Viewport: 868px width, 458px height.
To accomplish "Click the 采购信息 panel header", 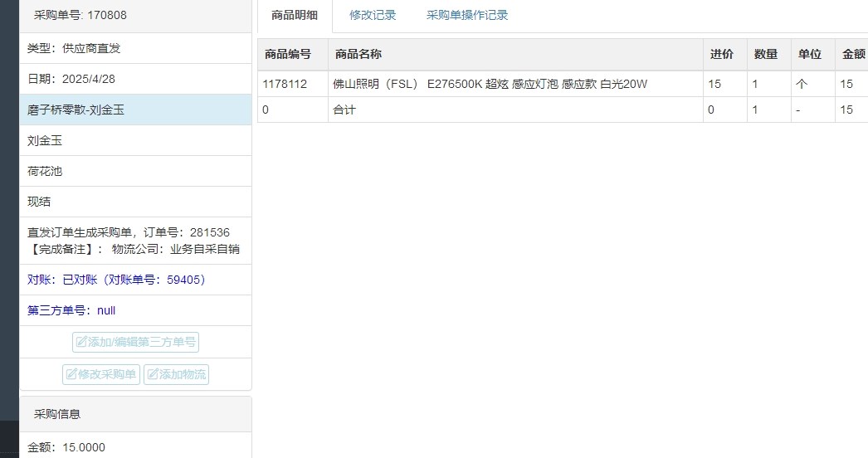I will [x=135, y=414].
